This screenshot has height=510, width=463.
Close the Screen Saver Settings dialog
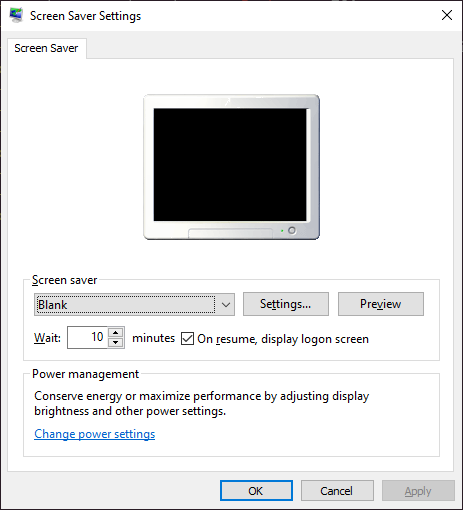pyautogui.click(x=447, y=15)
